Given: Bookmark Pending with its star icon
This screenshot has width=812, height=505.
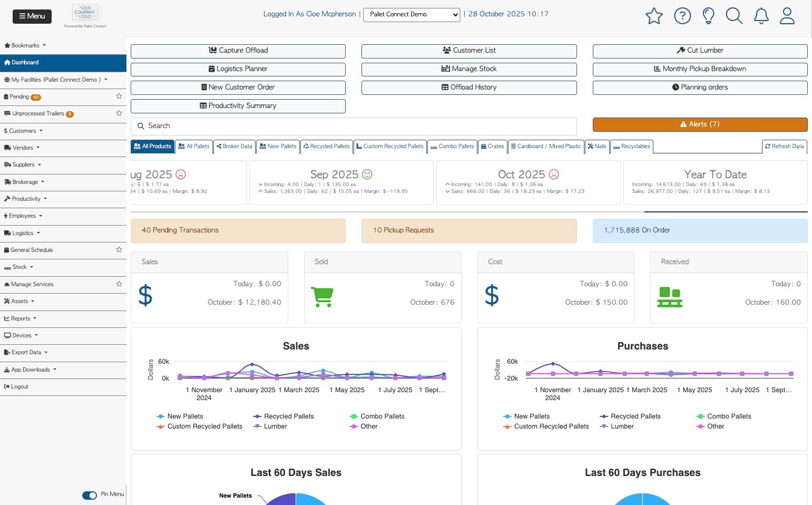Looking at the screenshot, I should pos(119,96).
